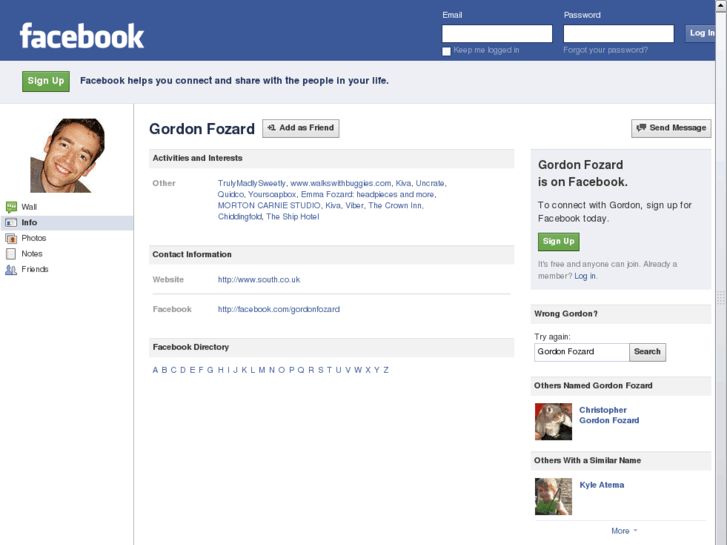727x545 pixels.
Task: Open Emma Fozard: headpieces and more link
Action: tap(367, 194)
